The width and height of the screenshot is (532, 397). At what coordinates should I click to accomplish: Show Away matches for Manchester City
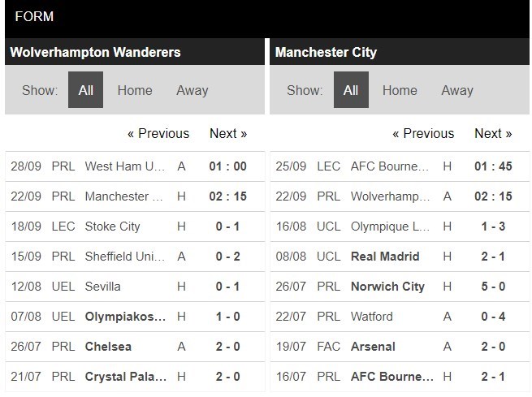click(457, 90)
